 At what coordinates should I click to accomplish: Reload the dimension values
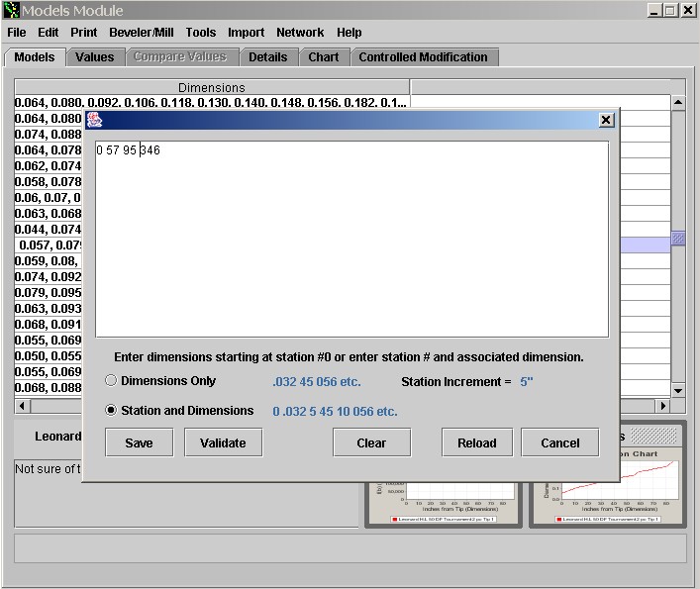[476, 442]
